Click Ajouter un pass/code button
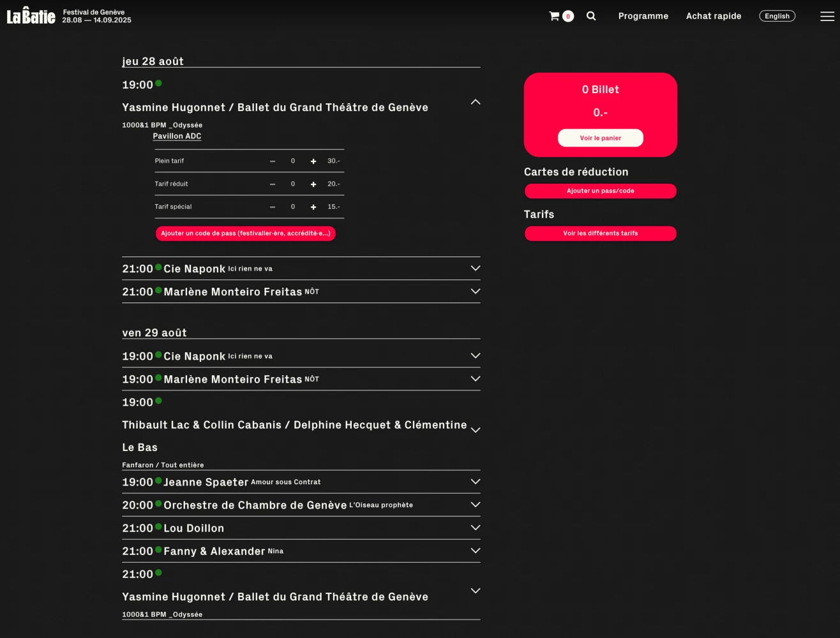The width and height of the screenshot is (840, 638). click(600, 191)
